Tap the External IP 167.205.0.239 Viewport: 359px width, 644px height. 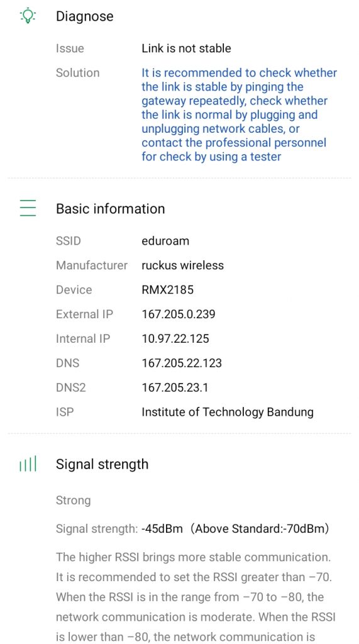click(x=179, y=314)
